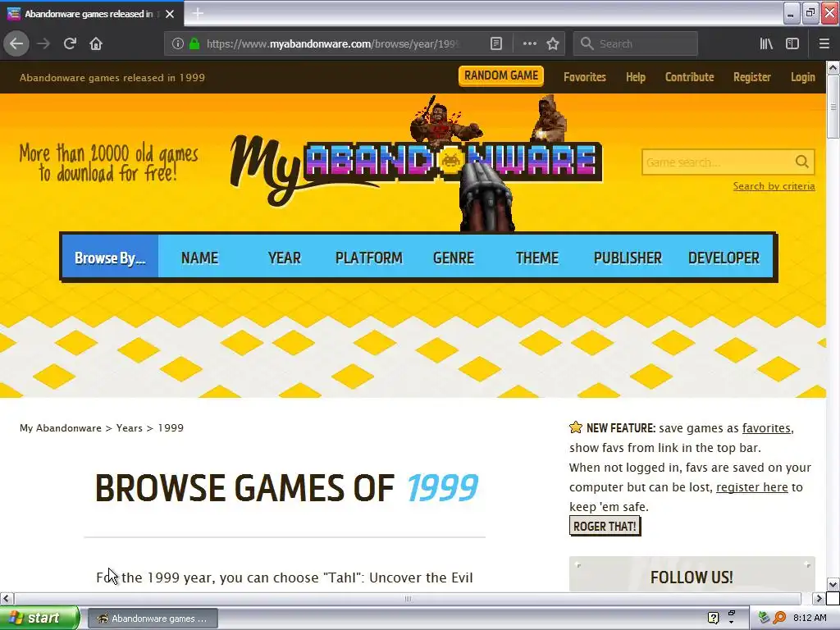Screen dimensions: 840x630
Task: Click vertical scrollbar up arrow
Action: click(833, 67)
